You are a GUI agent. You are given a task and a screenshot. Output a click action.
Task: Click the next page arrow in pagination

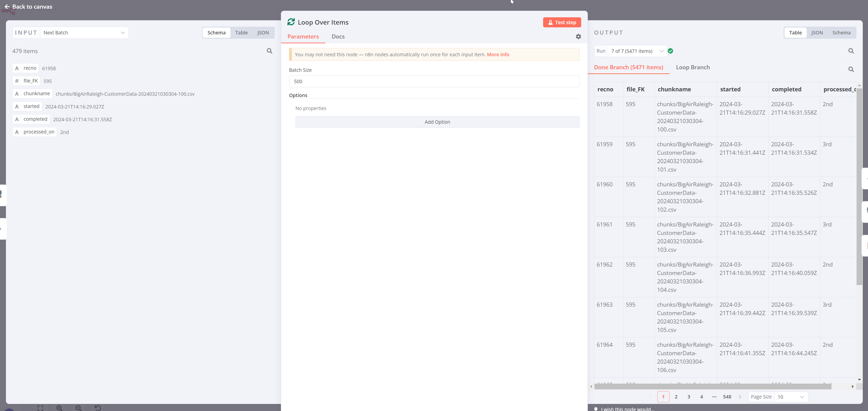tap(740, 397)
